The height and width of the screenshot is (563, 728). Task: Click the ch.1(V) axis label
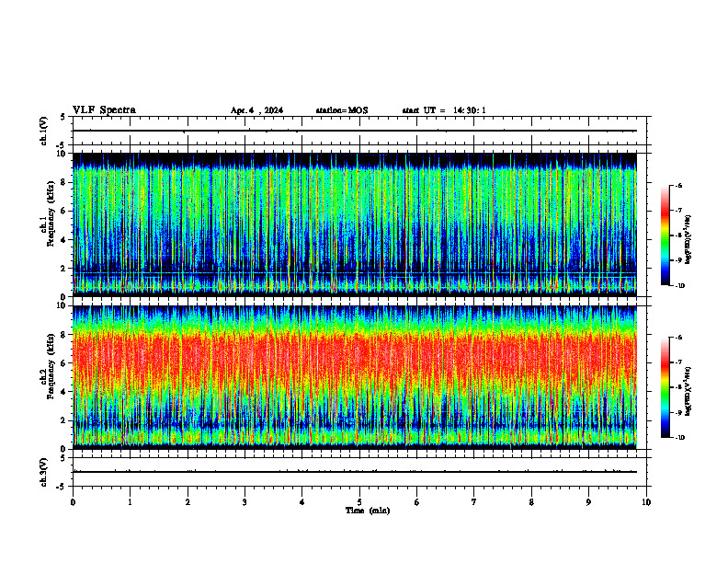(44, 131)
